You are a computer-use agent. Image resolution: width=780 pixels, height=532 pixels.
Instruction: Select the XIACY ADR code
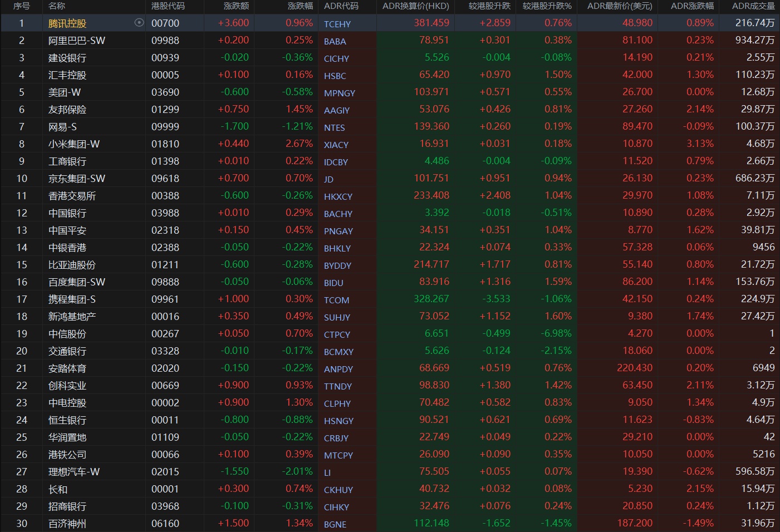336,145
